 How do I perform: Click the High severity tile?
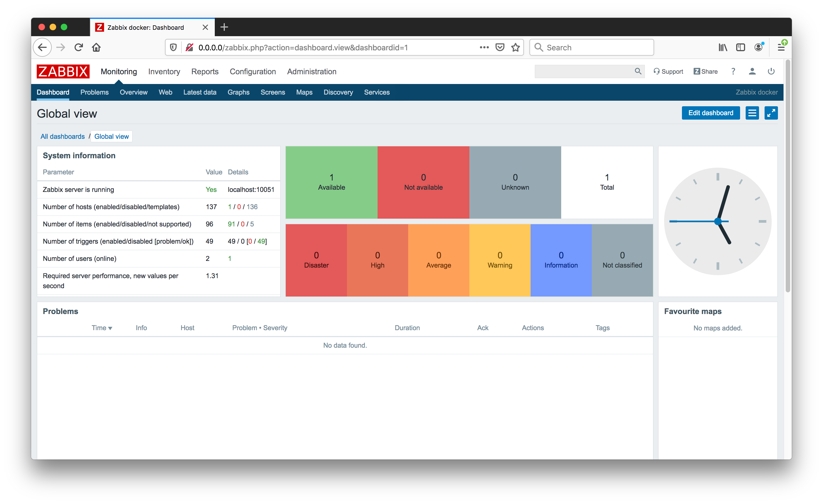pyautogui.click(x=378, y=260)
